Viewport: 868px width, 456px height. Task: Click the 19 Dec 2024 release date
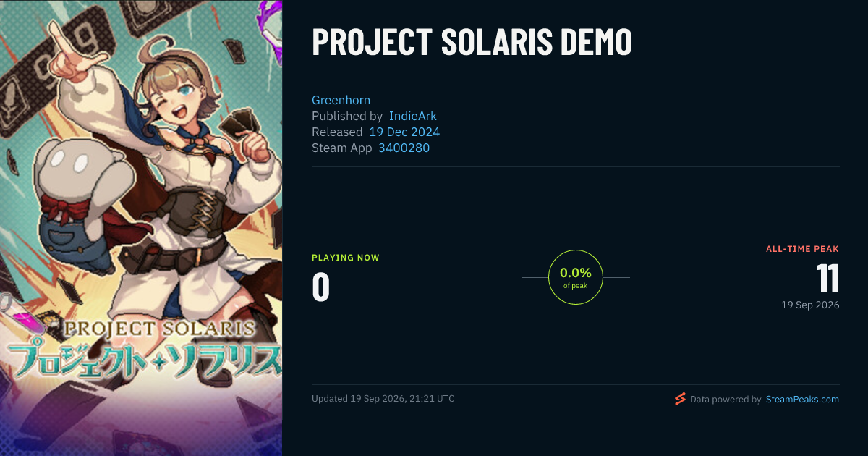[x=404, y=132]
